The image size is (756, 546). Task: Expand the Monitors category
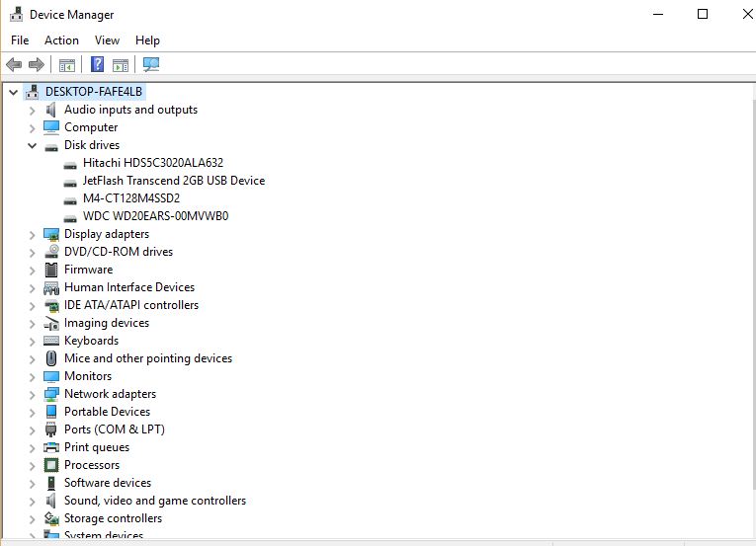tap(32, 377)
